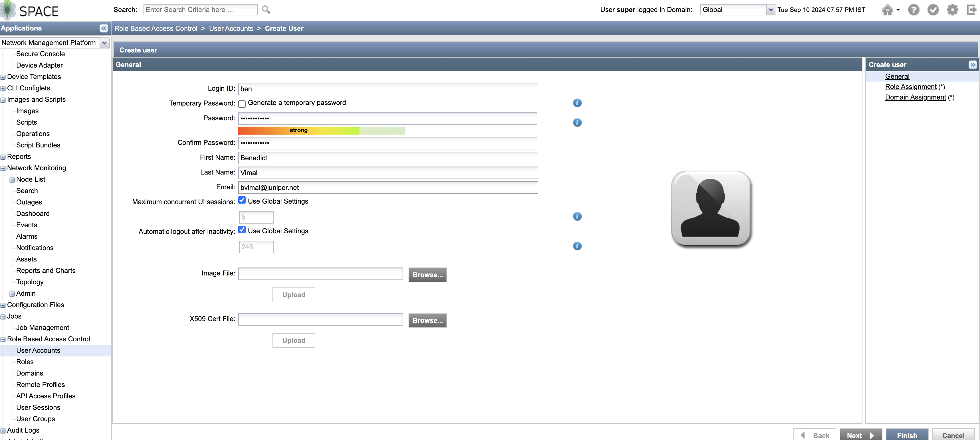Collapse the Create user right panel
The image size is (980, 440).
[x=972, y=65]
